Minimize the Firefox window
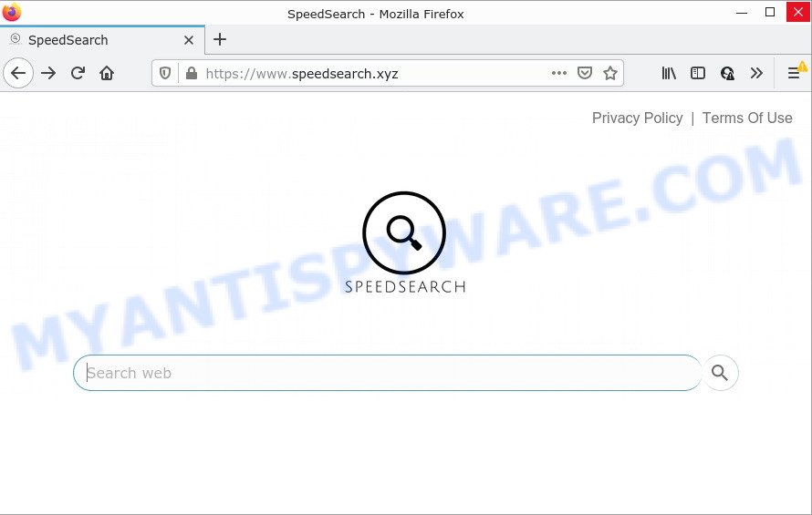Screen dimensions: 812x515 pos(742,13)
